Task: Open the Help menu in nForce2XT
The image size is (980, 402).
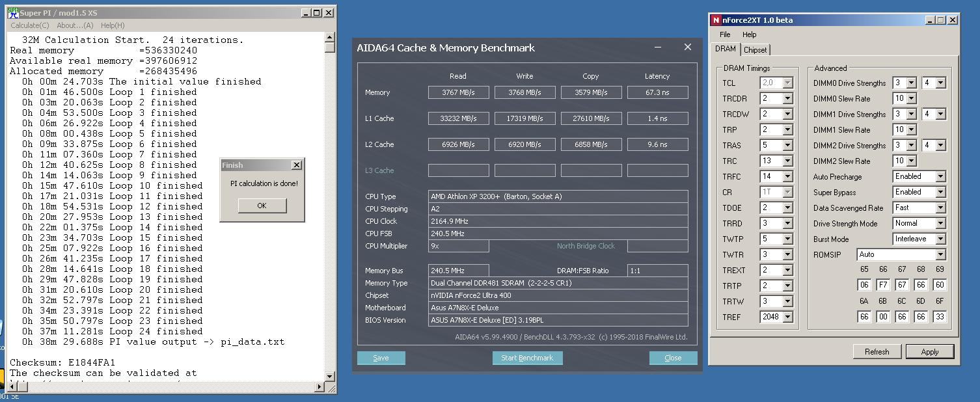Action: pos(750,34)
